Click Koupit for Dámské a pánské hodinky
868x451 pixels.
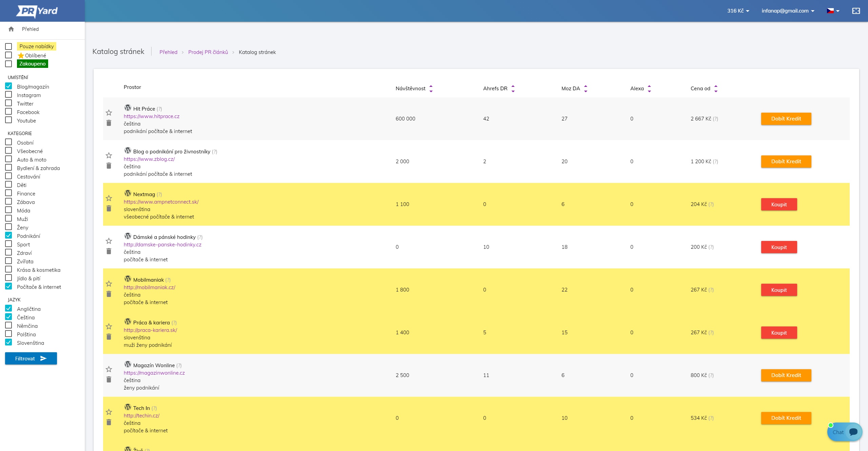tap(779, 247)
